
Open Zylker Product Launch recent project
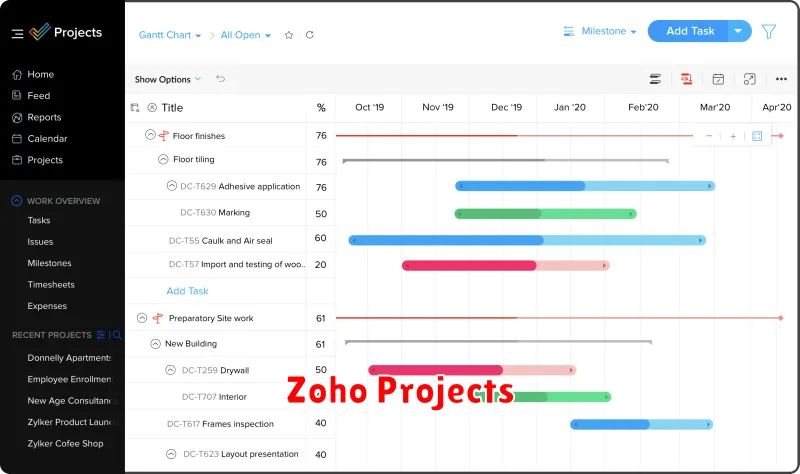tap(69, 422)
